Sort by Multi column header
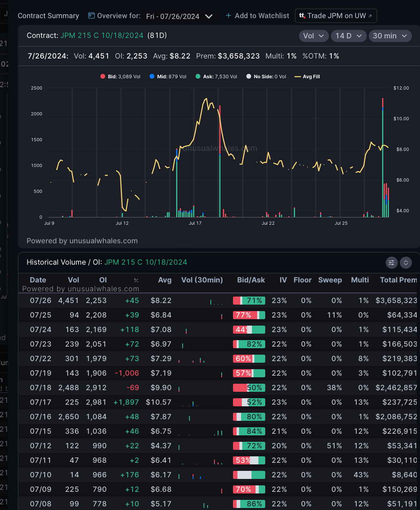Viewport: 420px width, 510px height. pos(360,280)
